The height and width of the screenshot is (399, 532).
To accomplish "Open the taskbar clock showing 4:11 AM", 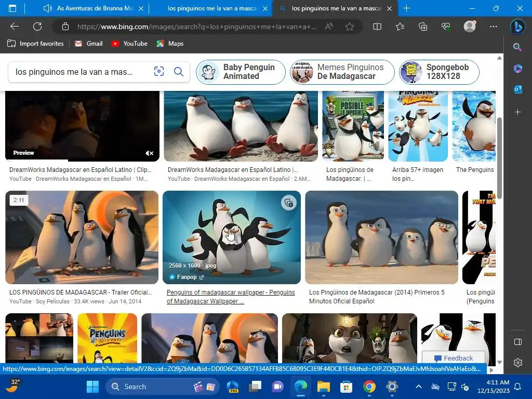I will [x=493, y=387].
